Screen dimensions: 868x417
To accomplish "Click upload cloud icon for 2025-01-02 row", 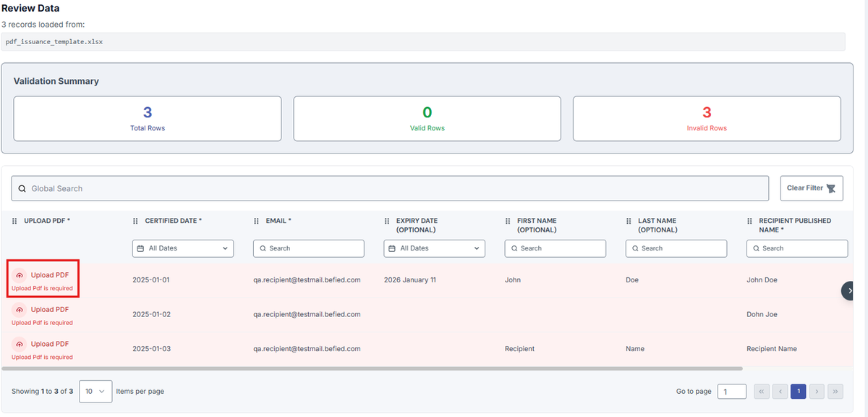I will coord(20,310).
